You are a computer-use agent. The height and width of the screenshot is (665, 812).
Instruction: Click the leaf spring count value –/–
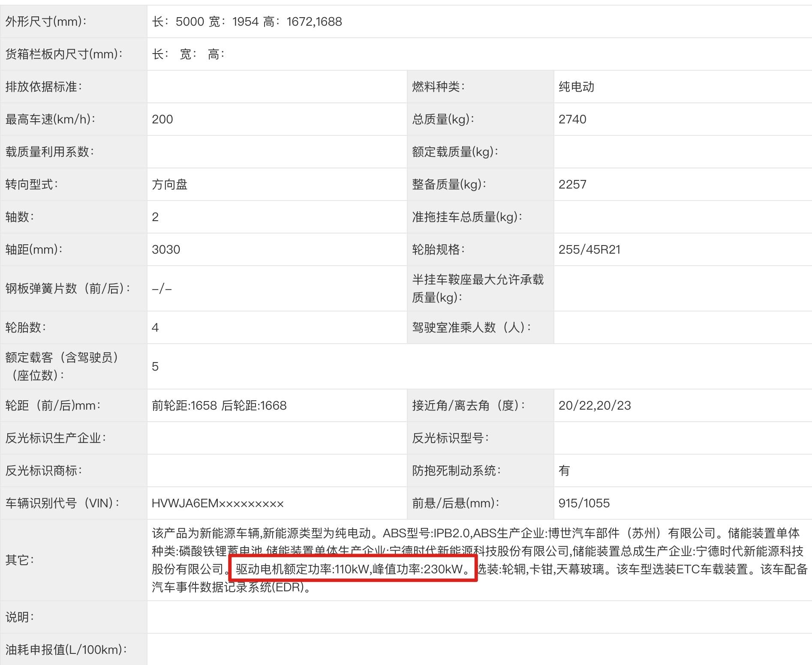click(162, 288)
